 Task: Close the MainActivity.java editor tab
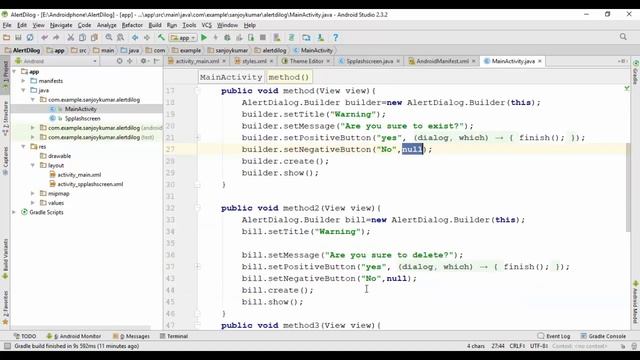coord(540,61)
